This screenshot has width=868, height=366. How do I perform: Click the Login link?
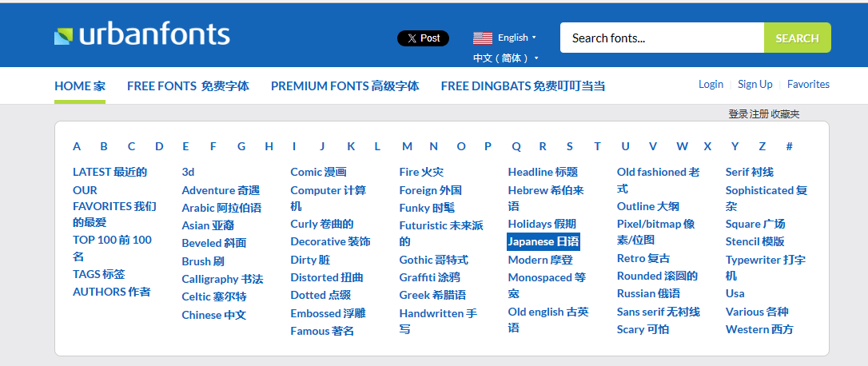click(x=711, y=84)
